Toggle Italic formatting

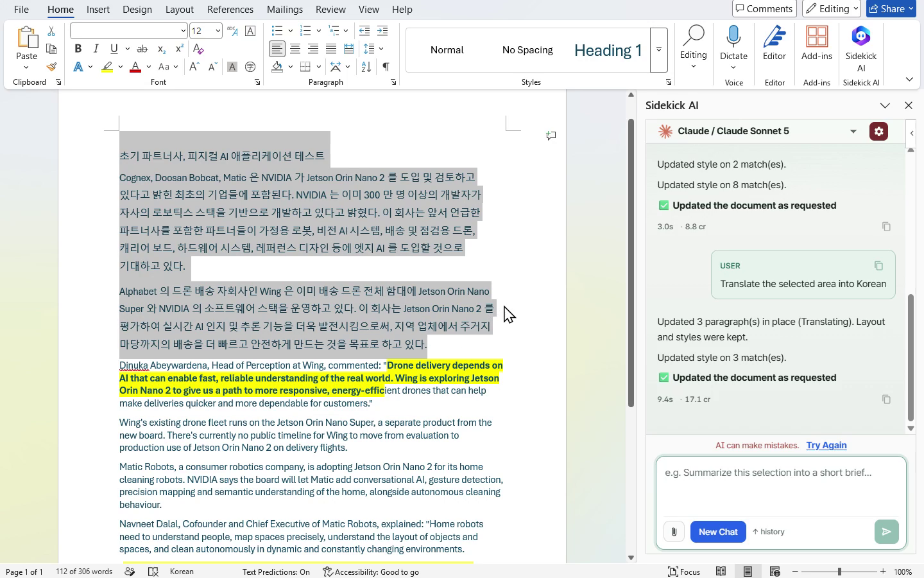96,49
